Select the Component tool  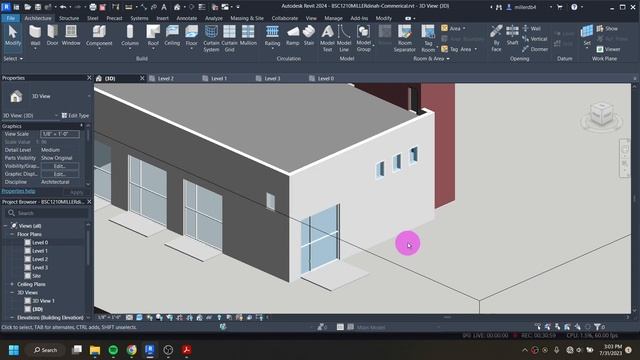pos(99,36)
